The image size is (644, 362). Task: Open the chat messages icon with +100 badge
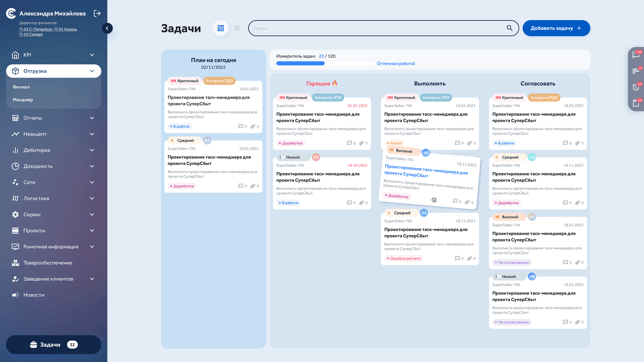(636, 55)
